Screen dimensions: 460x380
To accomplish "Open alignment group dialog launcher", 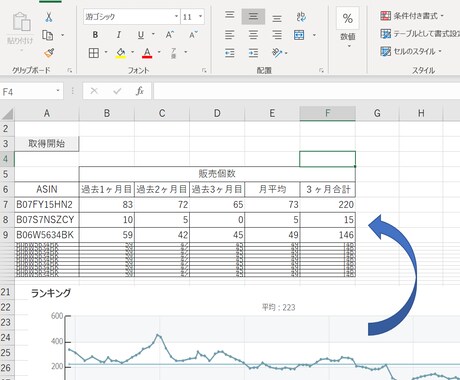I will [x=321, y=70].
